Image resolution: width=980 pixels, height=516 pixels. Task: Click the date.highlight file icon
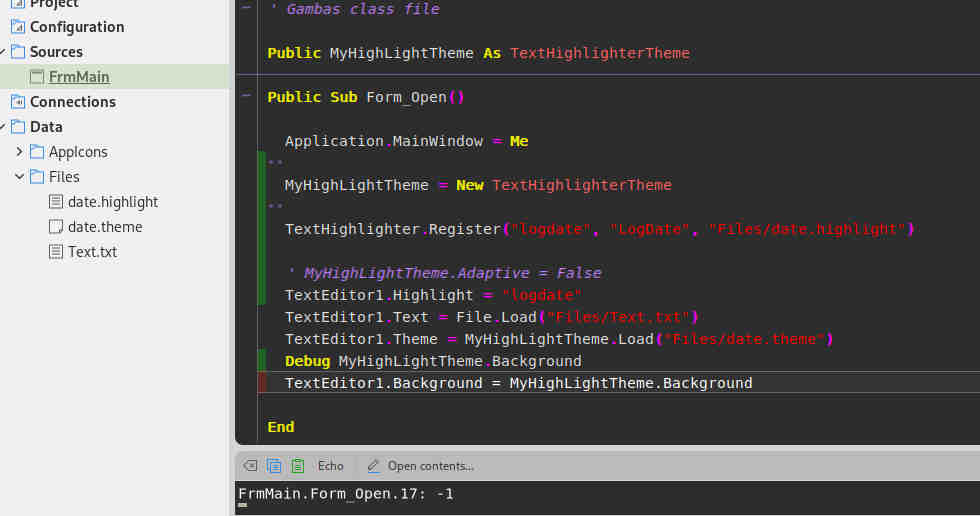coord(56,202)
